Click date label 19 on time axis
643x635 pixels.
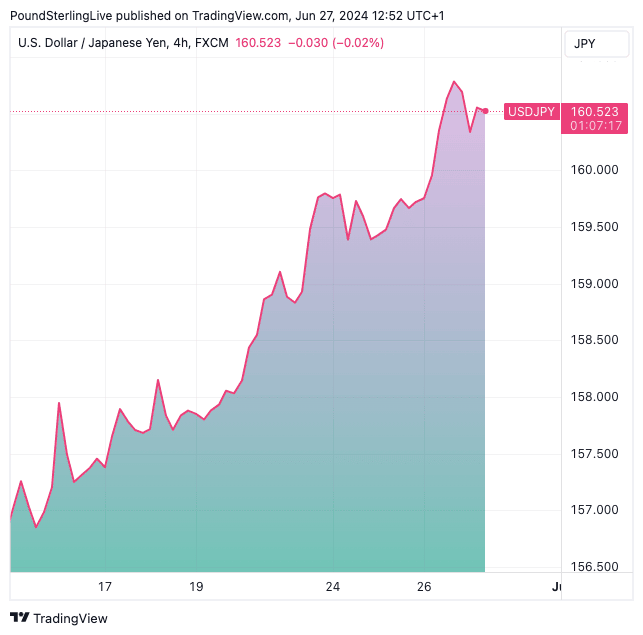(x=196, y=587)
